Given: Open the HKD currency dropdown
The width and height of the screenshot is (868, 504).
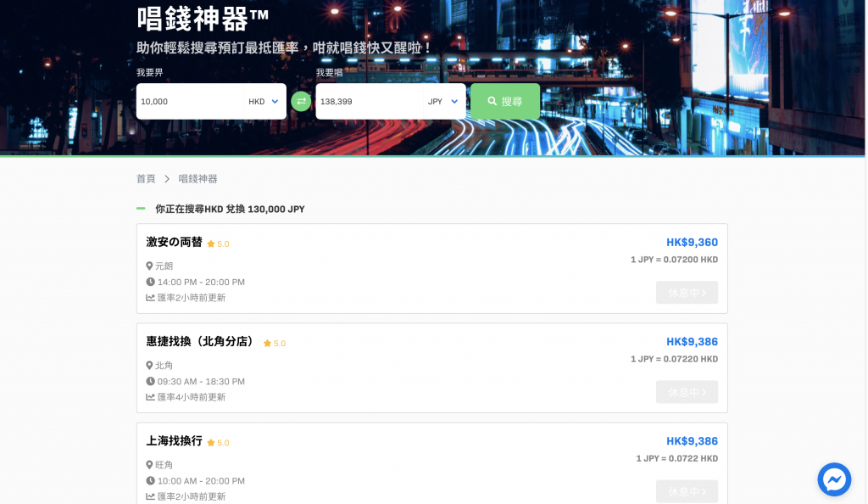Looking at the screenshot, I should point(264,102).
